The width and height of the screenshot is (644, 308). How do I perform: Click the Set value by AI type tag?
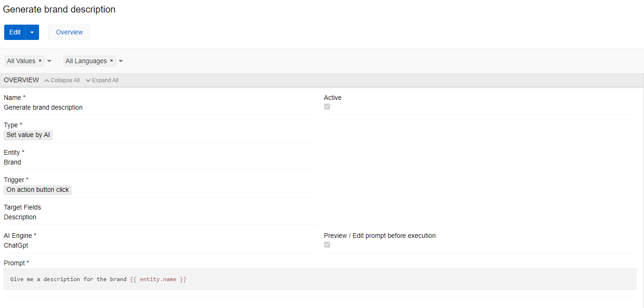(28, 135)
